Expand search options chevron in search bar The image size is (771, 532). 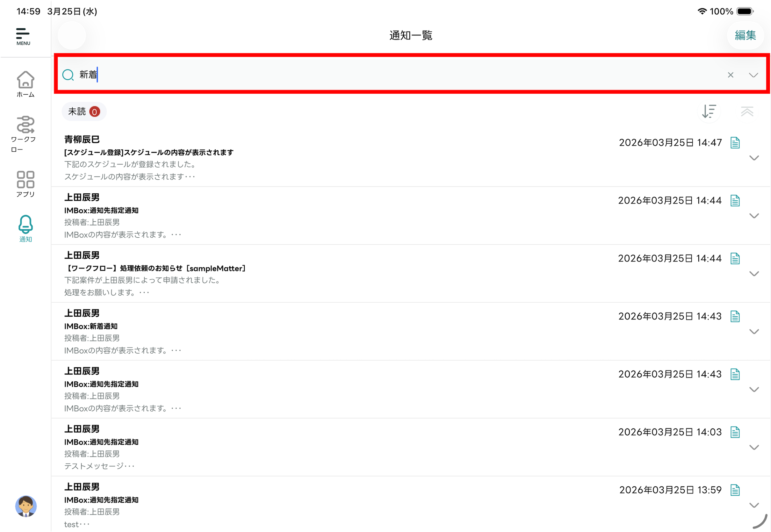(753, 75)
